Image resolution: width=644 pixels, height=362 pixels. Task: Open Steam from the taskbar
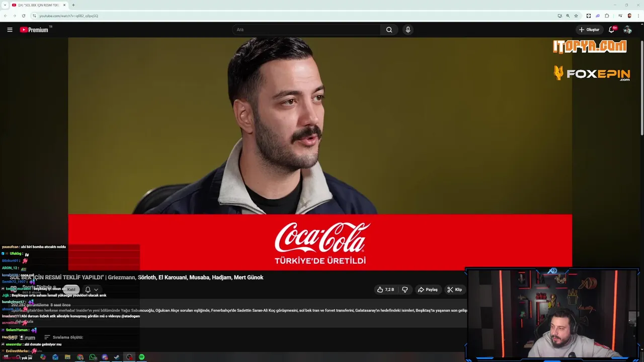(x=117, y=357)
